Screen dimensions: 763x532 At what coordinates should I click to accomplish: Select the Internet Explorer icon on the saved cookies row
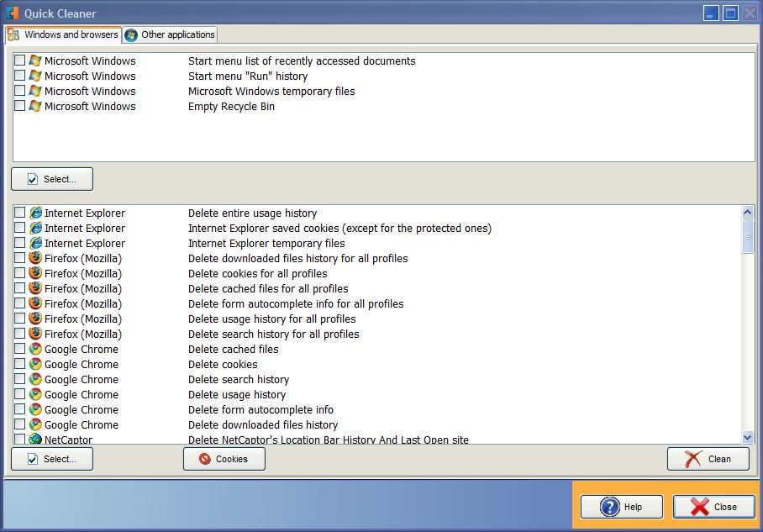(35, 228)
